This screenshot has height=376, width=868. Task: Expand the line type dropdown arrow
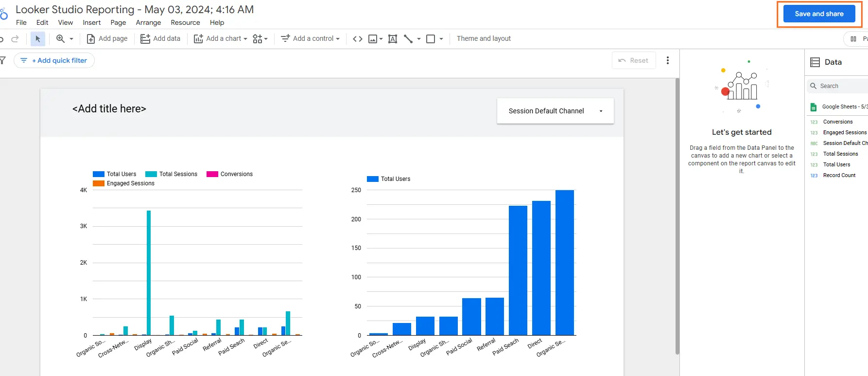pyautogui.click(x=419, y=39)
